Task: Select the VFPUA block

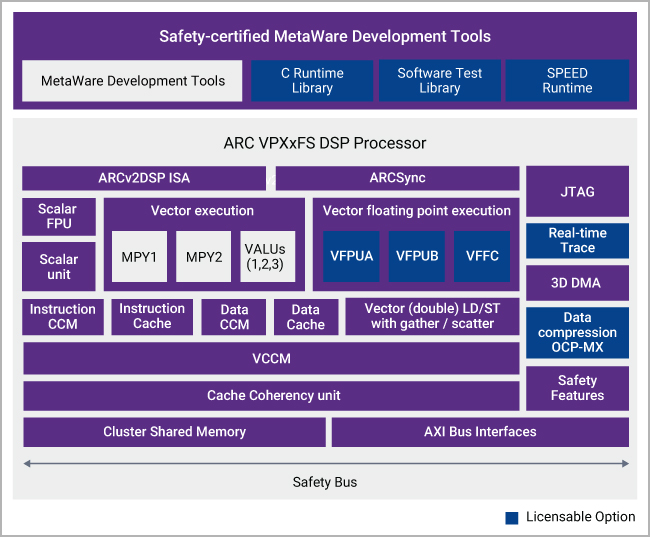Action: pyautogui.click(x=352, y=256)
